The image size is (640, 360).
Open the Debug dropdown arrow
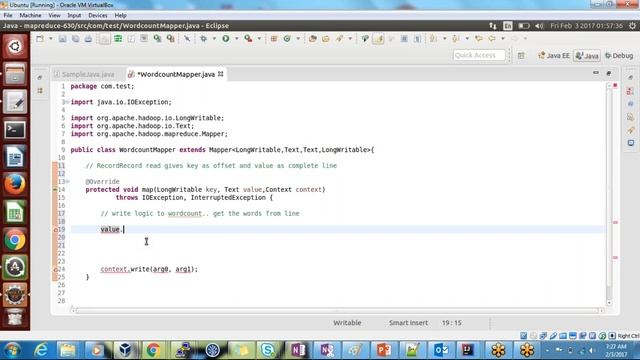[x=214, y=39]
